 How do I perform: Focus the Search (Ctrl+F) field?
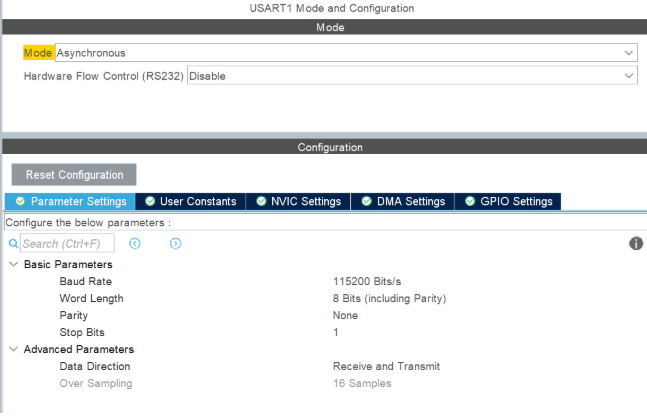point(67,244)
